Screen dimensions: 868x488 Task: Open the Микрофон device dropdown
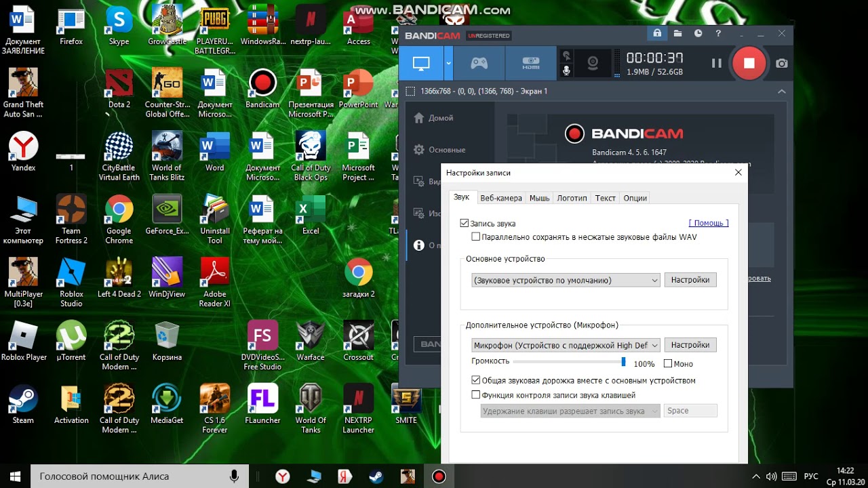tap(566, 345)
